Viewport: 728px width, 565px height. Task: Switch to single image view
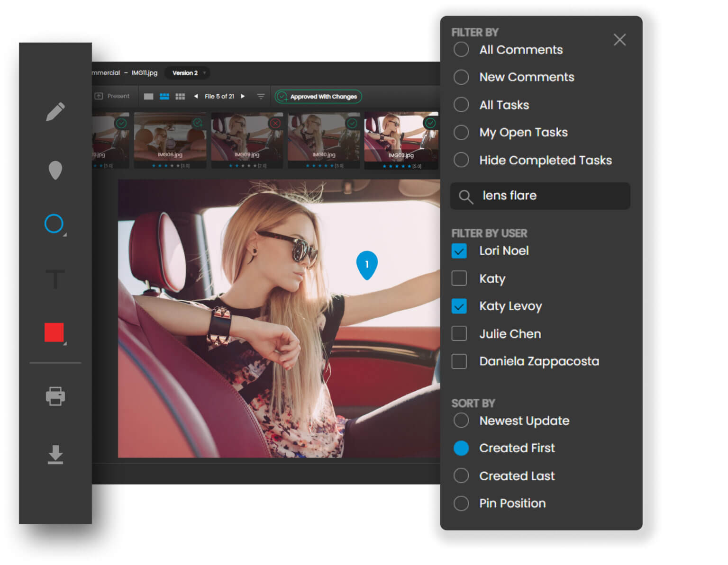click(148, 96)
